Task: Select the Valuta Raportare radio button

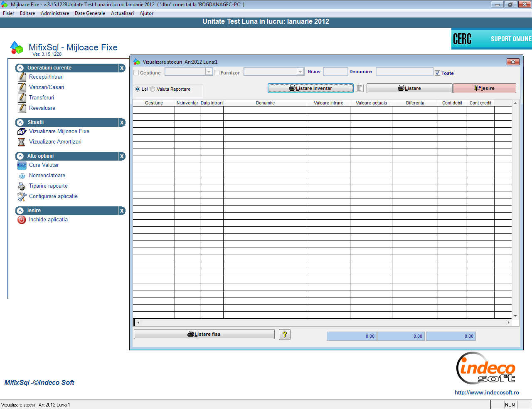Action: [x=153, y=89]
